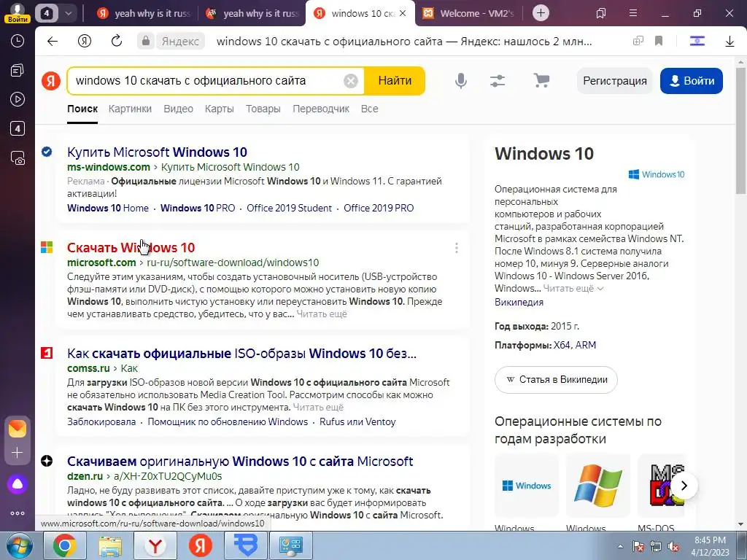The width and height of the screenshot is (747, 560).
Task: Click the lock site security icon
Action: 146,42
